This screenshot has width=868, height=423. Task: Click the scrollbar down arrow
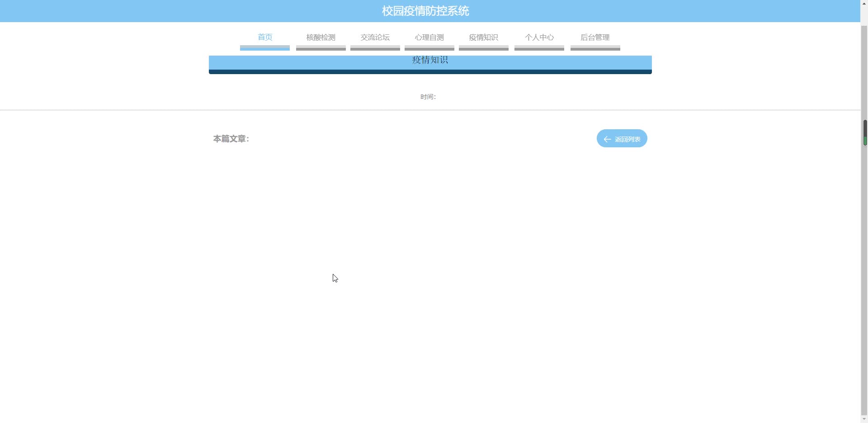coord(864,419)
